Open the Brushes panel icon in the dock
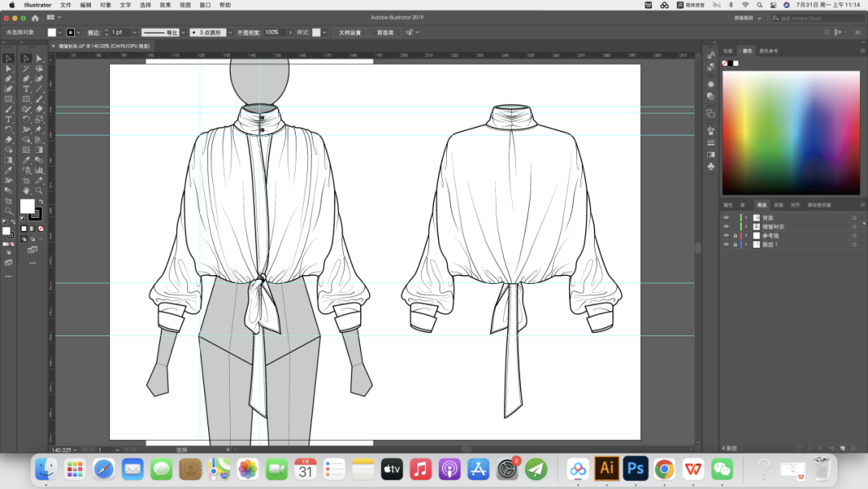Screen dimensions: 868x489 [710, 131]
